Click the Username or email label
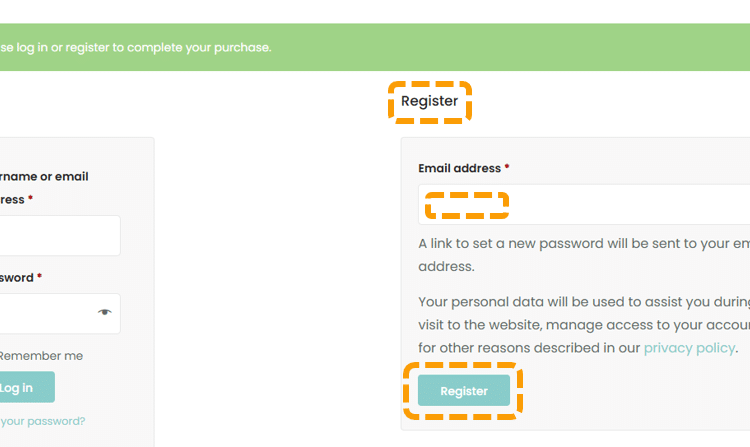Viewport: 750px width, 447px height. [x=45, y=177]
